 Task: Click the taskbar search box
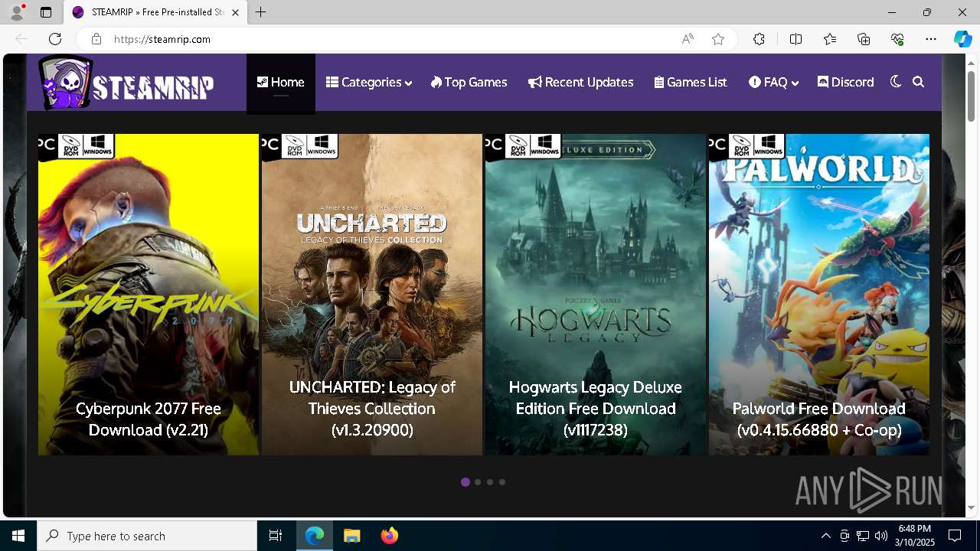click(x=147, y=536)
